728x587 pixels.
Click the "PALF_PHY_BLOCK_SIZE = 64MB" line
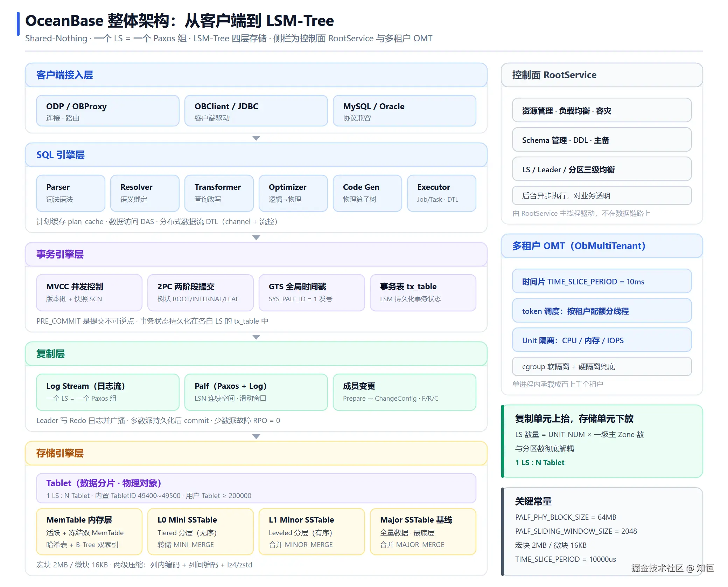coord(566,517)
